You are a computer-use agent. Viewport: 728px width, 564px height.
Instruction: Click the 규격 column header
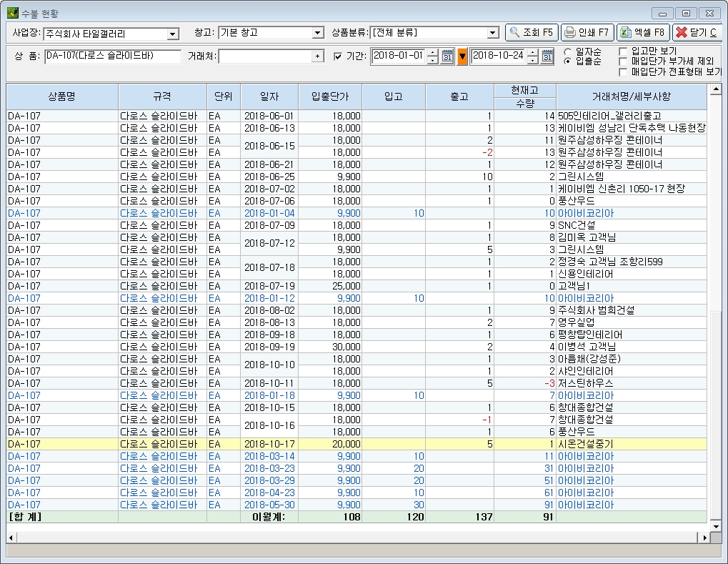(162, 97)
